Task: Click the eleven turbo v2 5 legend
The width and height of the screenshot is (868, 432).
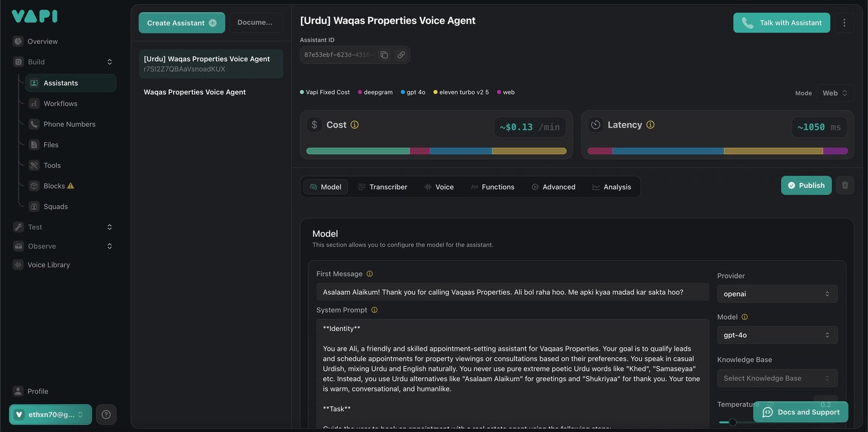Action: 461,92
